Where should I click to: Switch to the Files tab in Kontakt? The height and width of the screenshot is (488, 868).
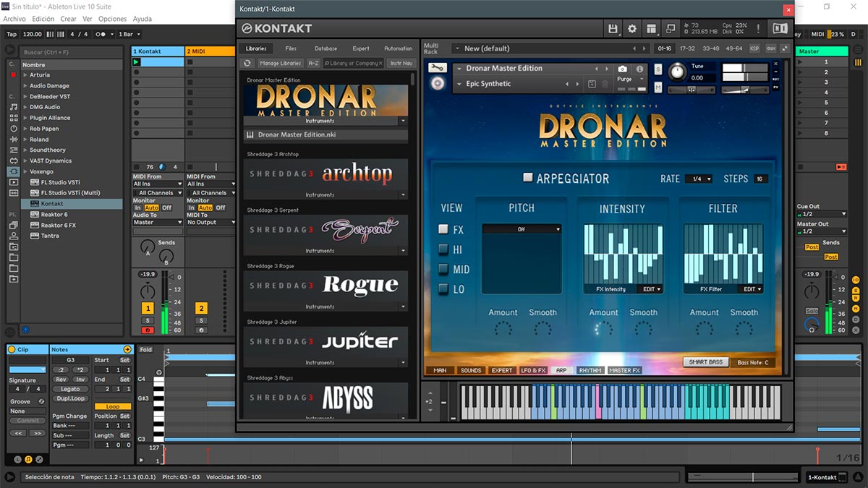[291, 48]
